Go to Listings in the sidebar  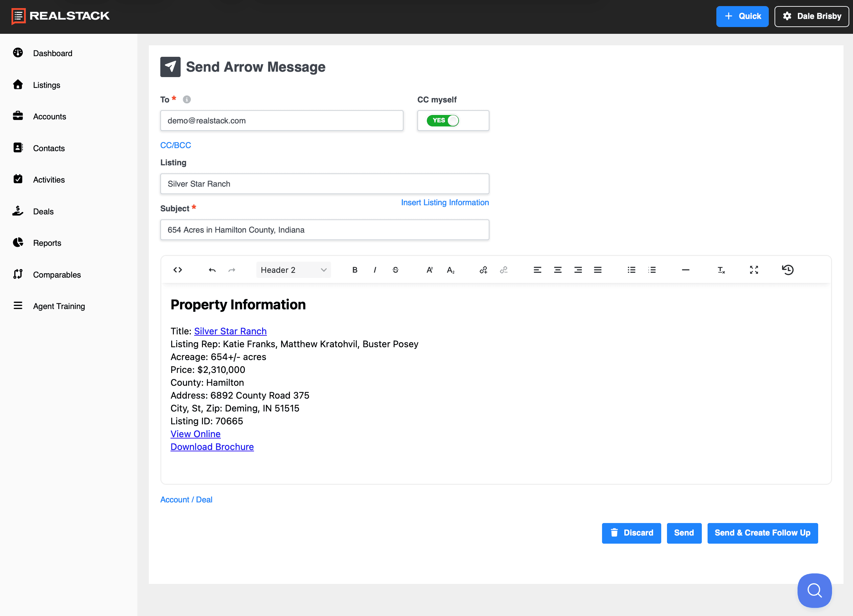(46, 85)
